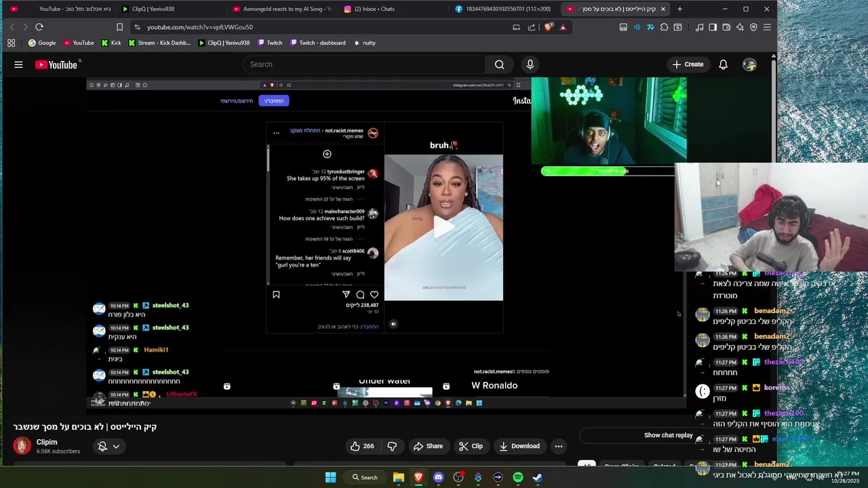The image size is (868, 488).
Task: Click the video title text
Action: click(x=85, y=427)
